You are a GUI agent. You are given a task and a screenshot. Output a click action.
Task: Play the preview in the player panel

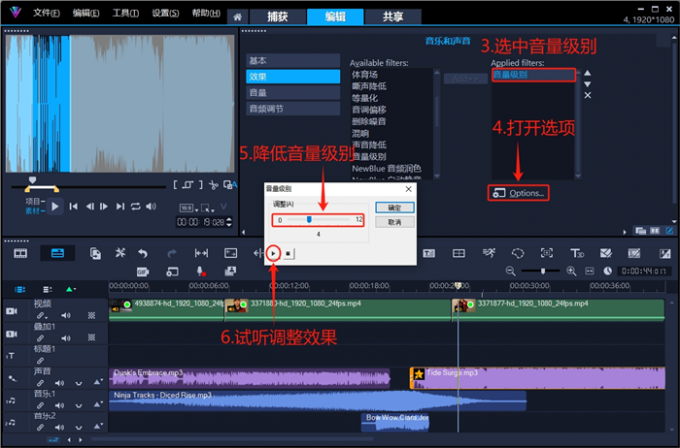[x=55, y=206]
